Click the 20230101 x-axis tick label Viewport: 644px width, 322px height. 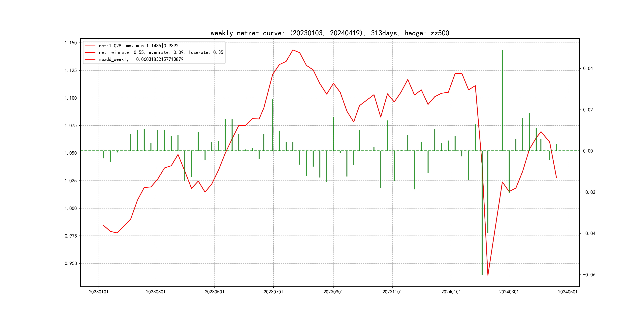(99, 292)
